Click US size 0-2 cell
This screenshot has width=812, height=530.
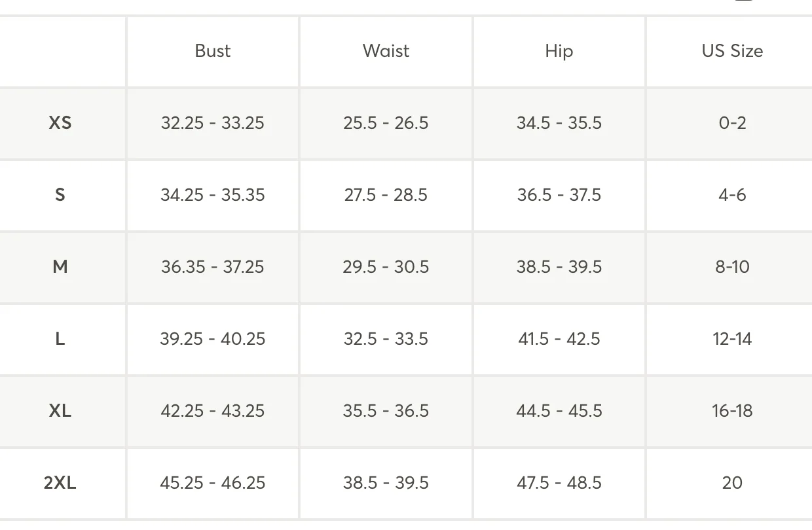click(732, 123)
